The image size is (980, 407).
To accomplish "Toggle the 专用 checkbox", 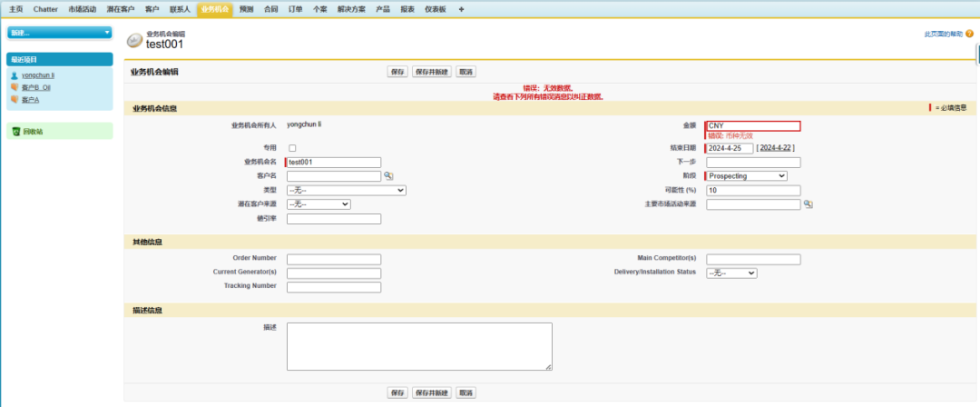I will click(x=292, y=148).
